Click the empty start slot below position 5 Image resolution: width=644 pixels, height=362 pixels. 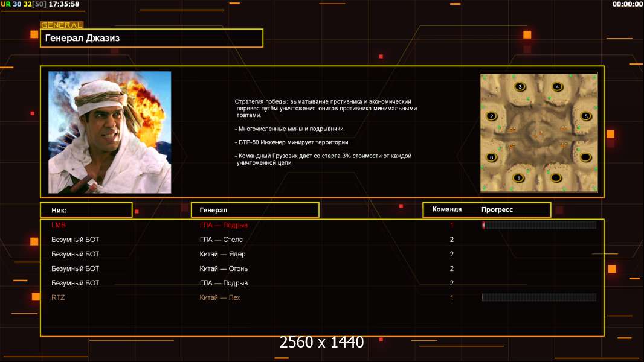[x=585, y=158]
